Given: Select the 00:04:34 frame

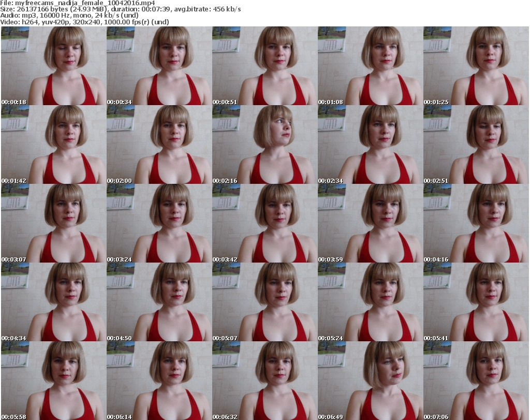Looking at the screenshot, I should tap(53, 302).
